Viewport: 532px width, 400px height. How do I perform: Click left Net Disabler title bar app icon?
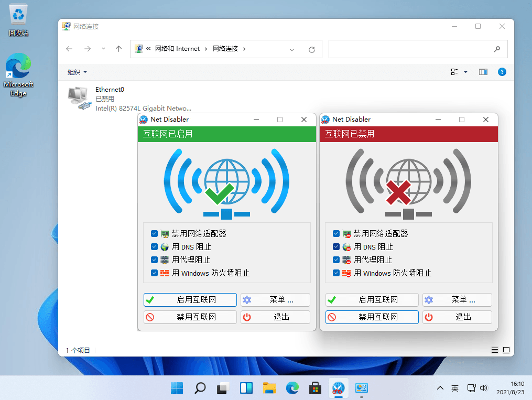(144, 120)
